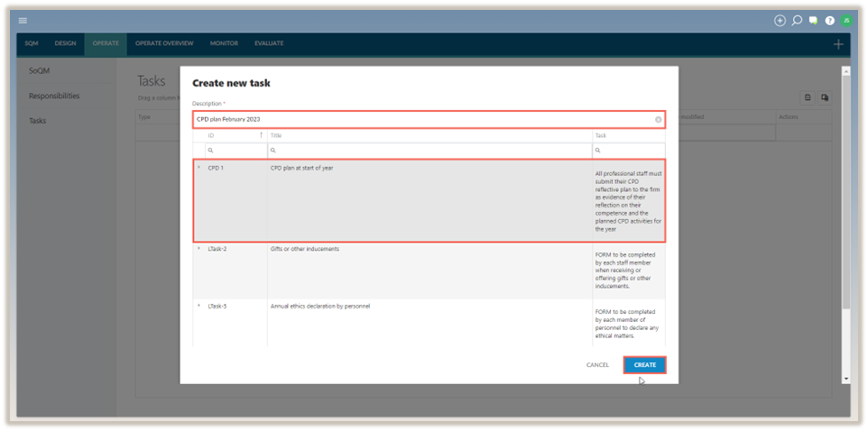Switch to the Operate Overview tab
Viewport: 868px width, 431px height.
point(164,43)
